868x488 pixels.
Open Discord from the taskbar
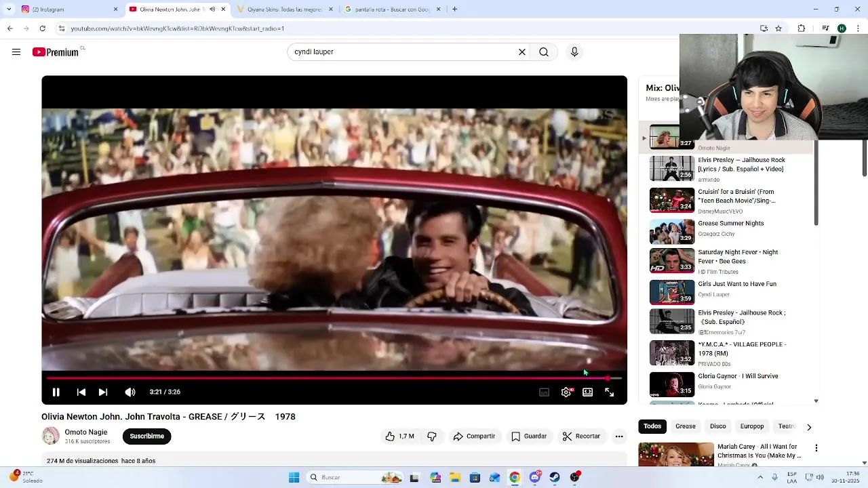pos(535,477)
